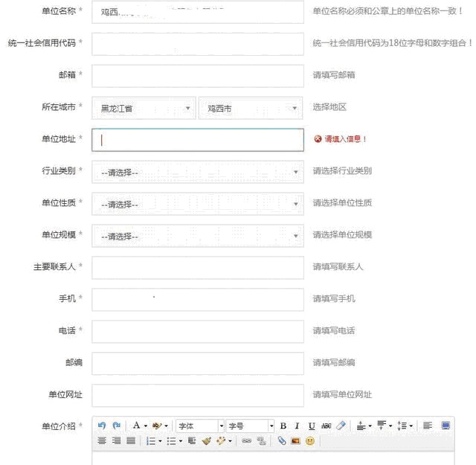Screen dimensions: 476x465
Task: Click the insert image icon
Action: coord(296,441)
